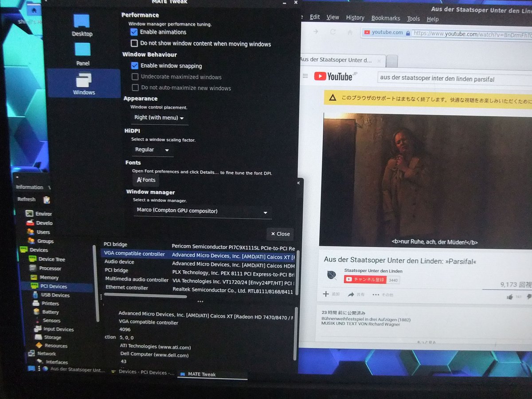
Task: Select the Groups tree item
Action: (x=40, y=241)
